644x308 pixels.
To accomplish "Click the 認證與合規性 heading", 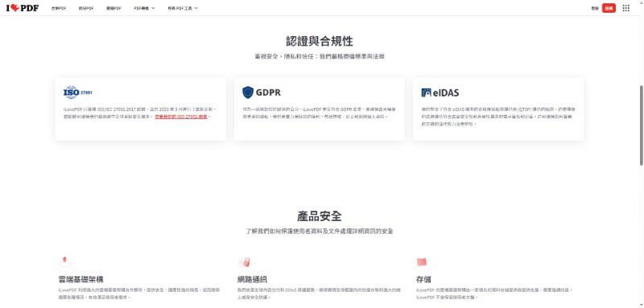I will tap(320, 42).
